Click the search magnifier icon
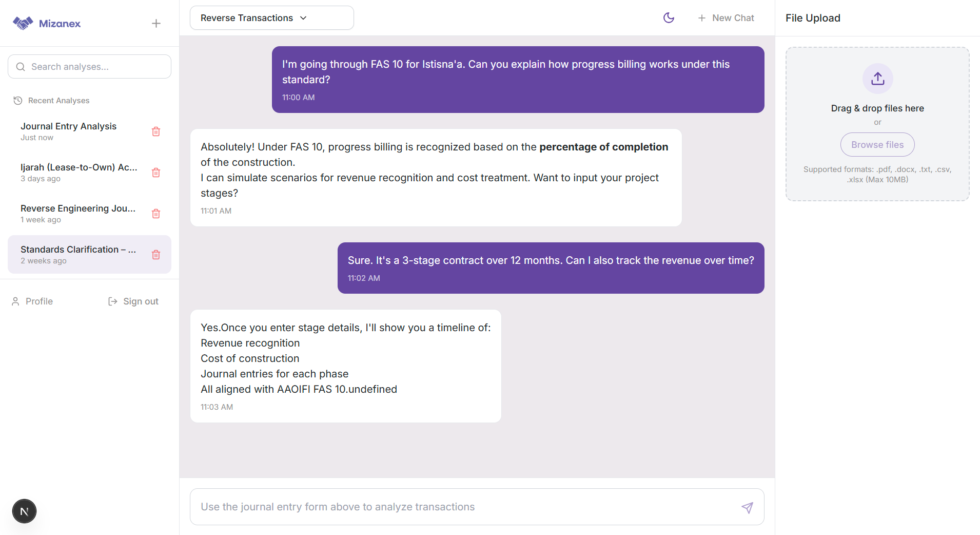The image size is (980, 535). (21, 67)
